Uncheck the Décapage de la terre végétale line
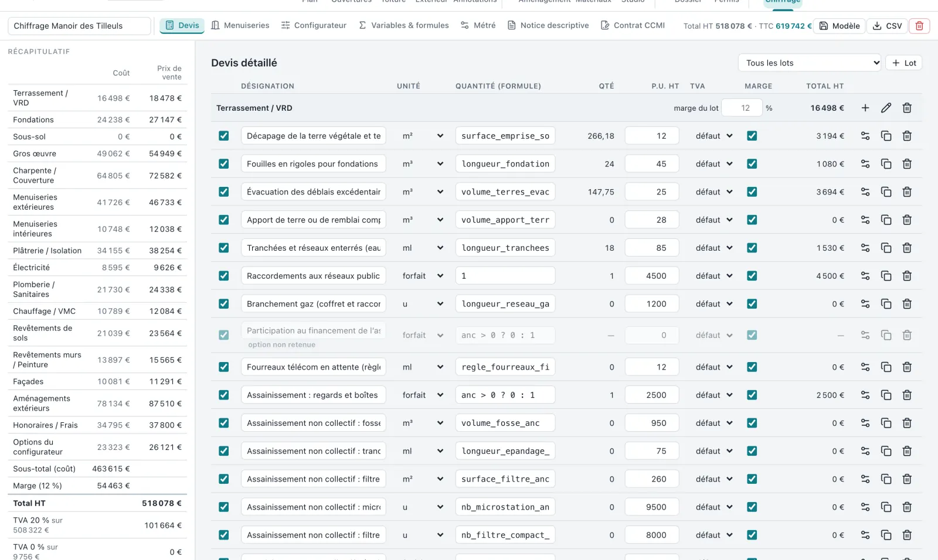Image resolution: width=938 pixels, height=560 pixels. (223, 136)
